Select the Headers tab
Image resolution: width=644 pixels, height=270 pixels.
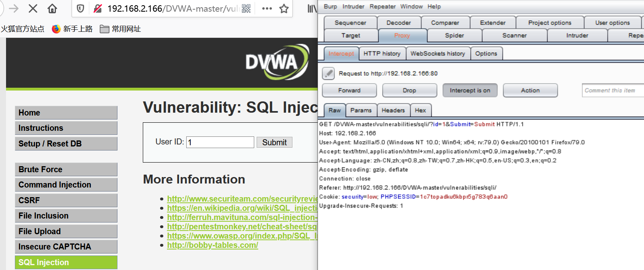(393, 110)
